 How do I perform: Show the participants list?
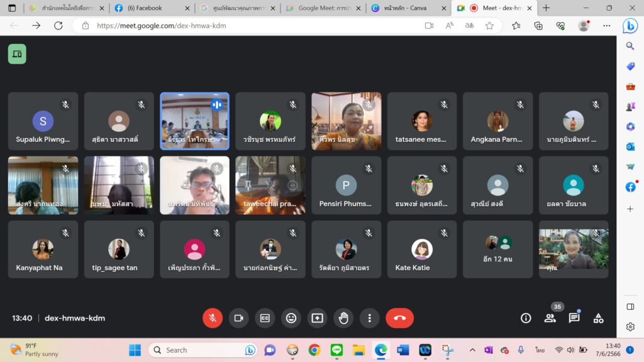pos(550,318)
